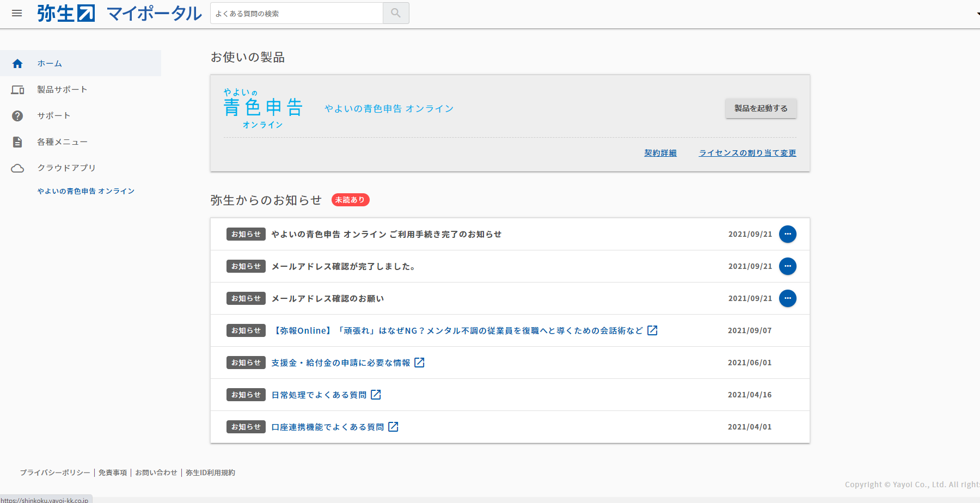Viewport: 980px width, 503px height.
Task: Open the hamburger menu icon
Action: [17, 13]
